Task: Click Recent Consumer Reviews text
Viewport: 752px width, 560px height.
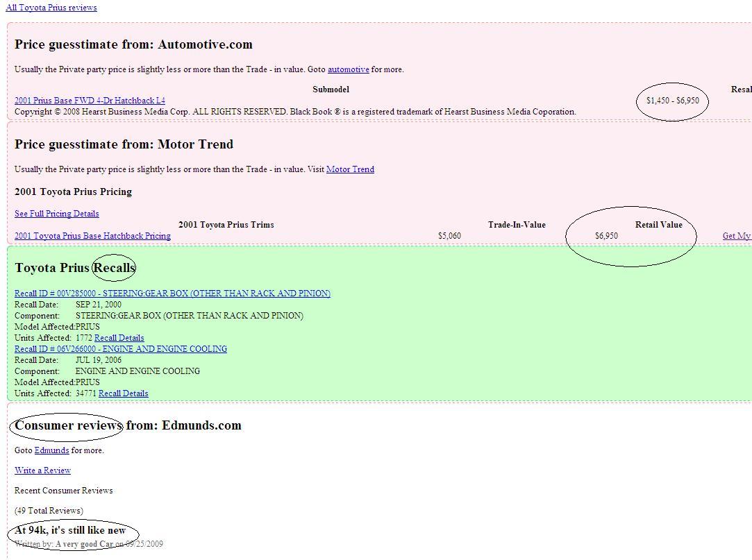Action: click(63, 490)
